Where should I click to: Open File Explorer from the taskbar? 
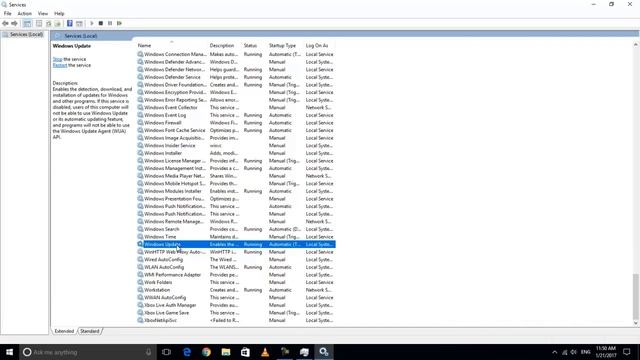(x=226, y=352)
